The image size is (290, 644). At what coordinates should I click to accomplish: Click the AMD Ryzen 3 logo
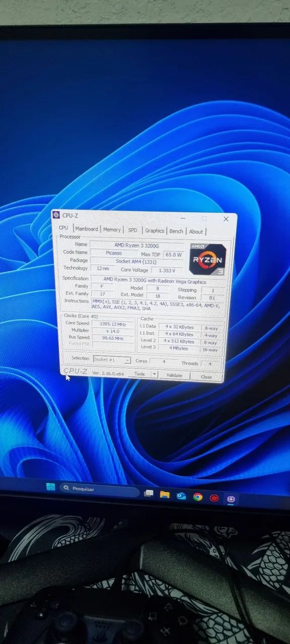207,259
